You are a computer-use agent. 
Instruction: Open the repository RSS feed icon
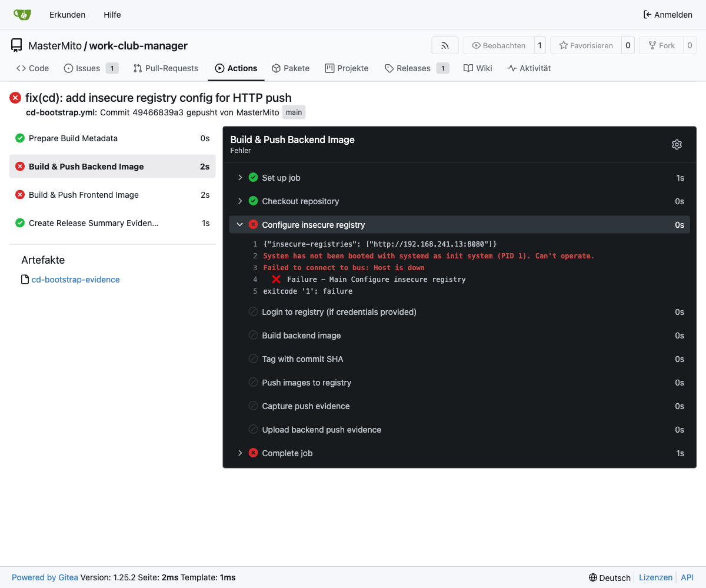[445, 45]
